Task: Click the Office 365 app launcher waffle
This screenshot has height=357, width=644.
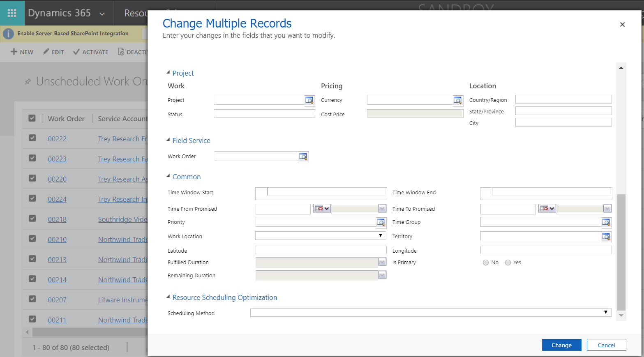Action: pyautogui.click(x=12, y=13)
